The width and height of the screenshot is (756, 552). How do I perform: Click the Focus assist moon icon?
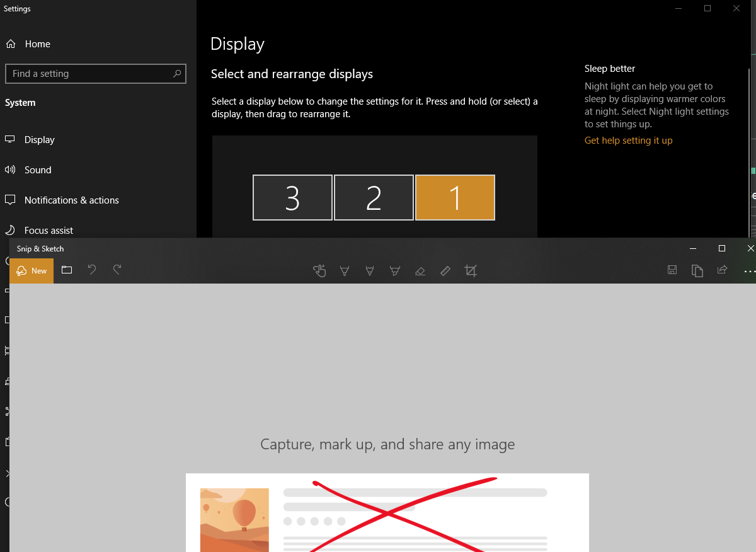point(10,231)
